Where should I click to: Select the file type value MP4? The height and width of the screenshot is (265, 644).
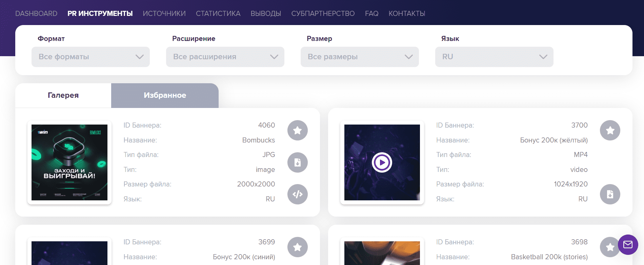tap(581, 155)
